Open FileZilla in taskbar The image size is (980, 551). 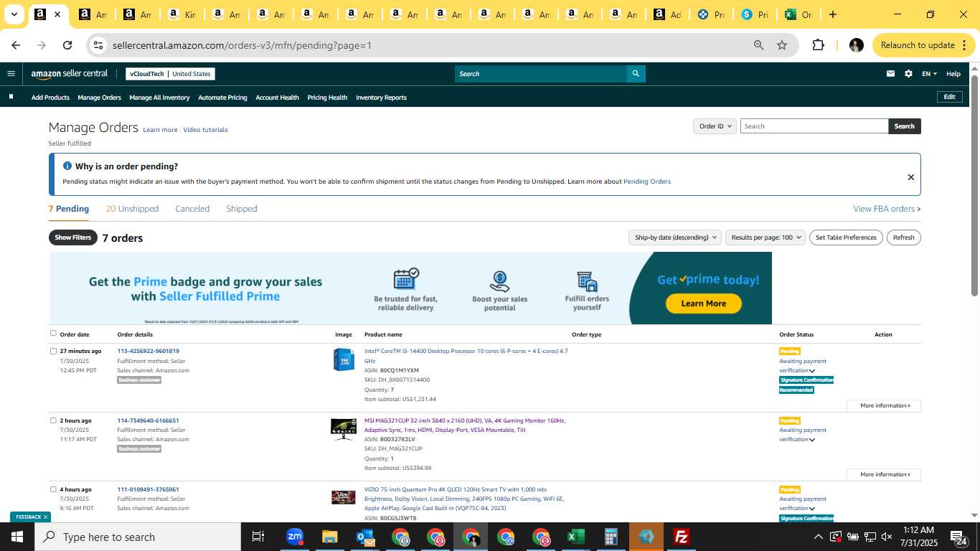point(681,537)
